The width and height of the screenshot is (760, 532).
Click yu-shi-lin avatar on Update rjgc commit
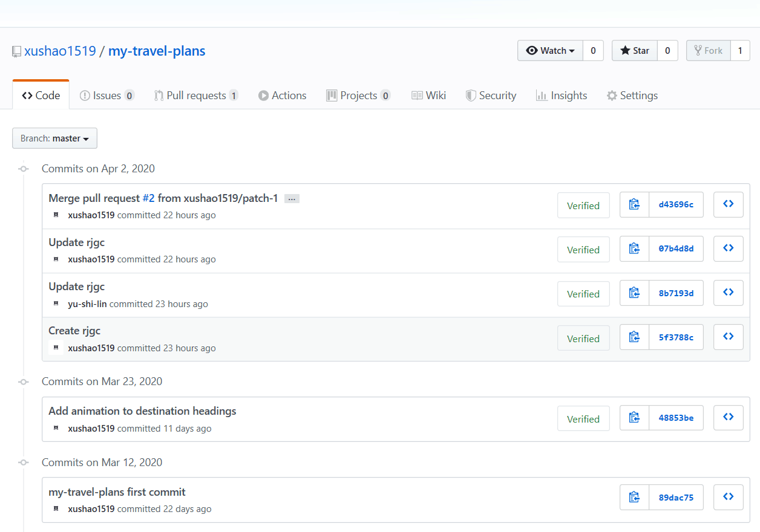[56, 304]
